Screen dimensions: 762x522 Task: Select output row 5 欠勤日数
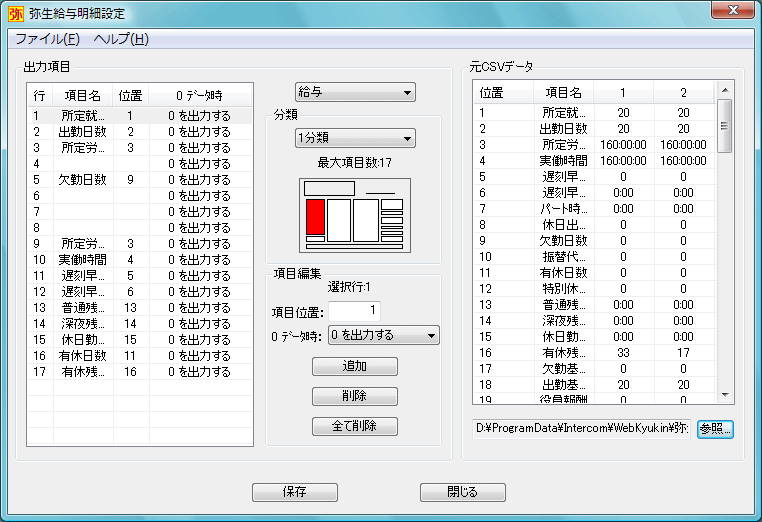(140, 180)
